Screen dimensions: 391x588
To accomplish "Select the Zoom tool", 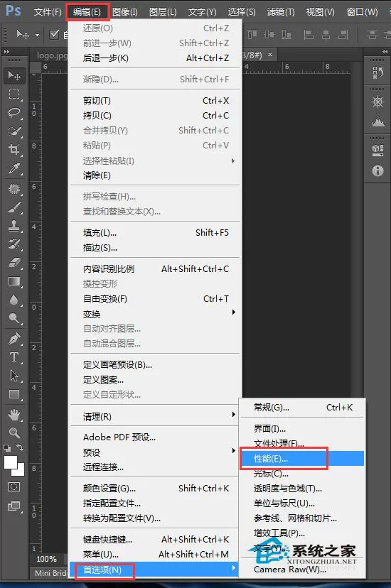I will coord(14,433).
